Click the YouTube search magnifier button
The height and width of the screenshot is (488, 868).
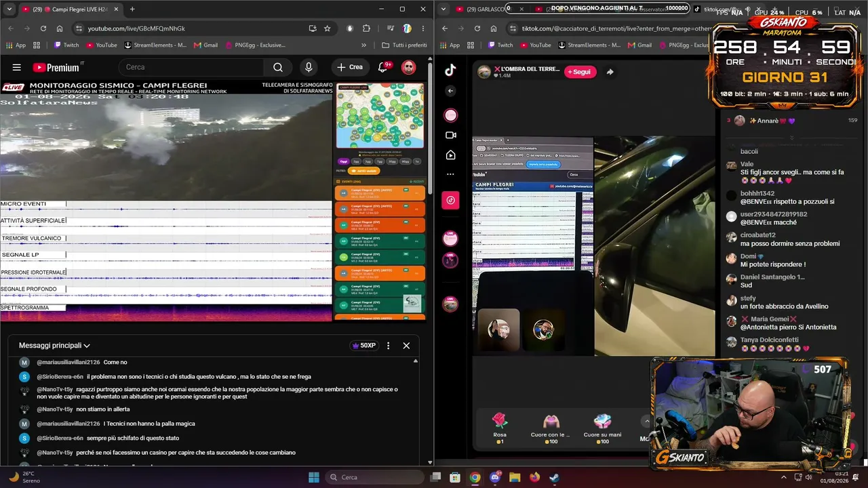point(278,67)
